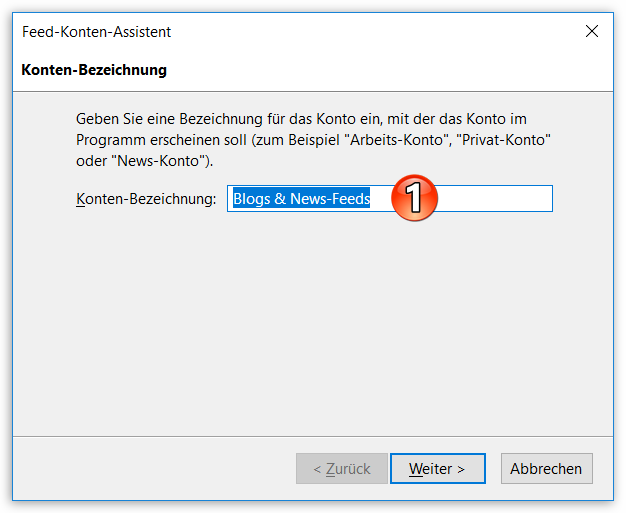Click the highlighted Blogs & News-Feeds text

pyautogui.click(x=301, y=198)
